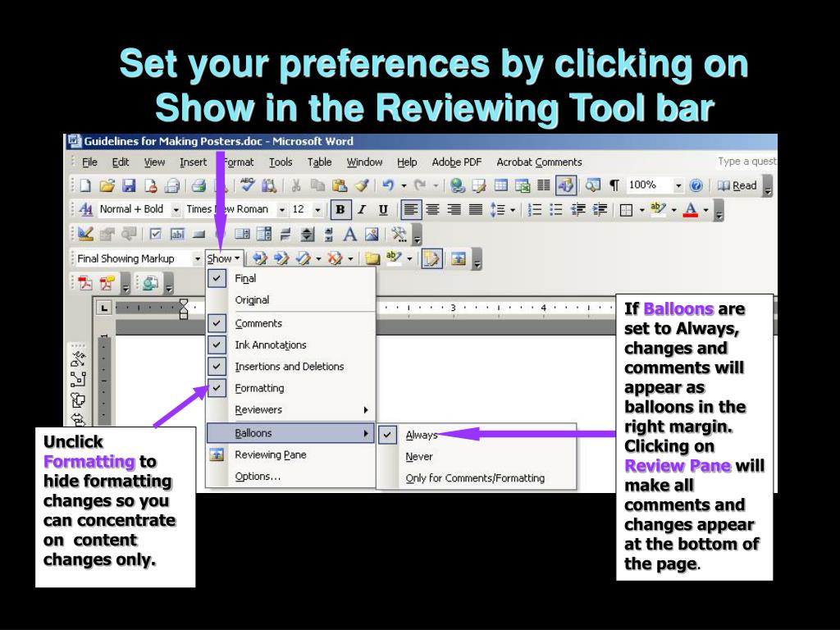Open the Times New Roman font dropdown
840x630 pixels.
point(282,210)
